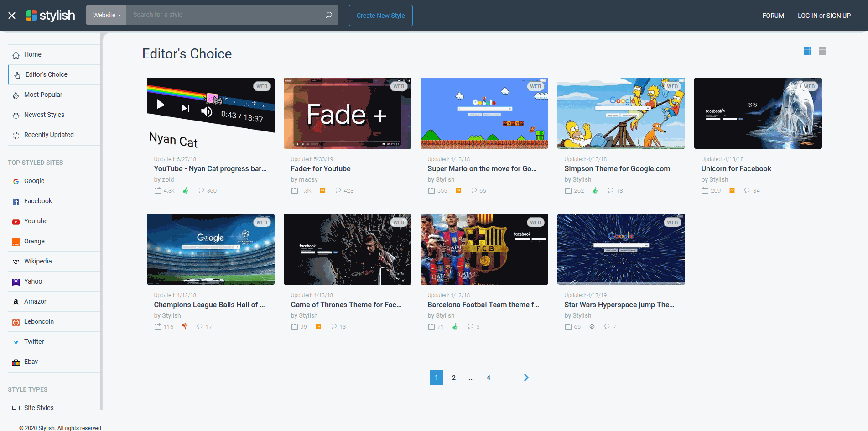Open the FORUM link

pos(773,16)
